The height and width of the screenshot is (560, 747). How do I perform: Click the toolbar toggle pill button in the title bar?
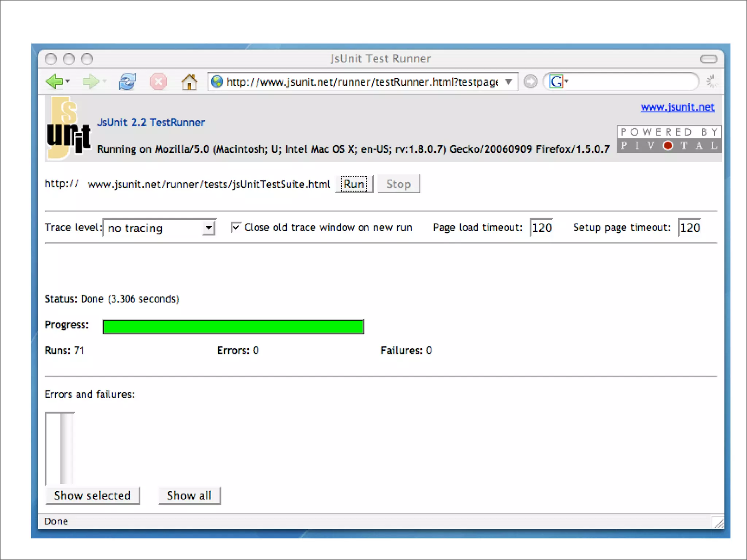click(709, 59)
